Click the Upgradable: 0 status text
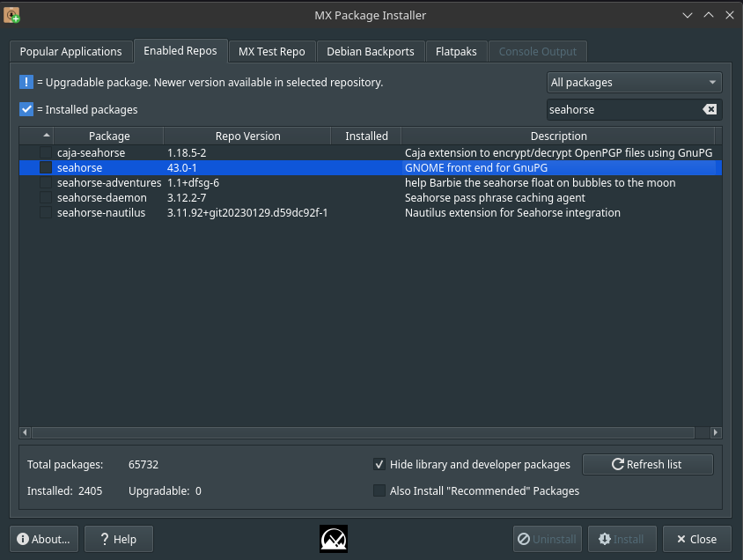Viewport: 743px width, 560px height. 165,490
